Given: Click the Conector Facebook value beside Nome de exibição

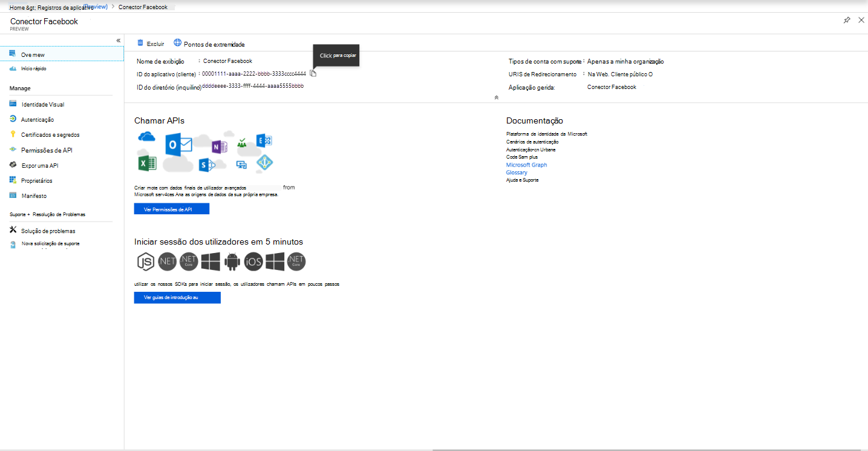Looking at the screenshot, I should (227, 61).
